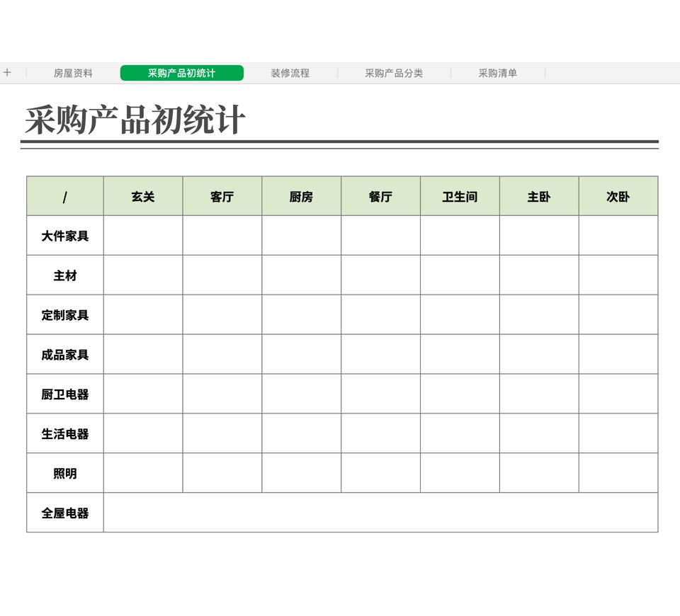The height and width of the screenshot is (616, 680).
Task: Click the empty cell for 照明 under 玄关
Action: click(143, 473)
